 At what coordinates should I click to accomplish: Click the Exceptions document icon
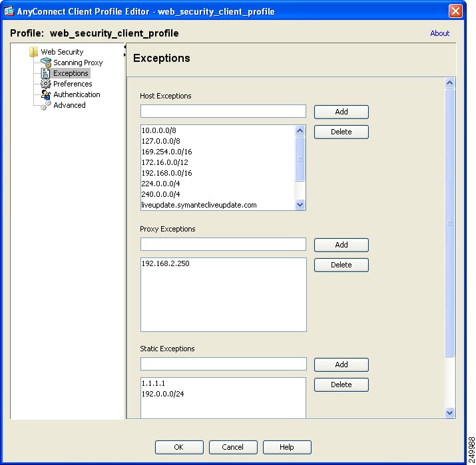click(x=45, y=73)
